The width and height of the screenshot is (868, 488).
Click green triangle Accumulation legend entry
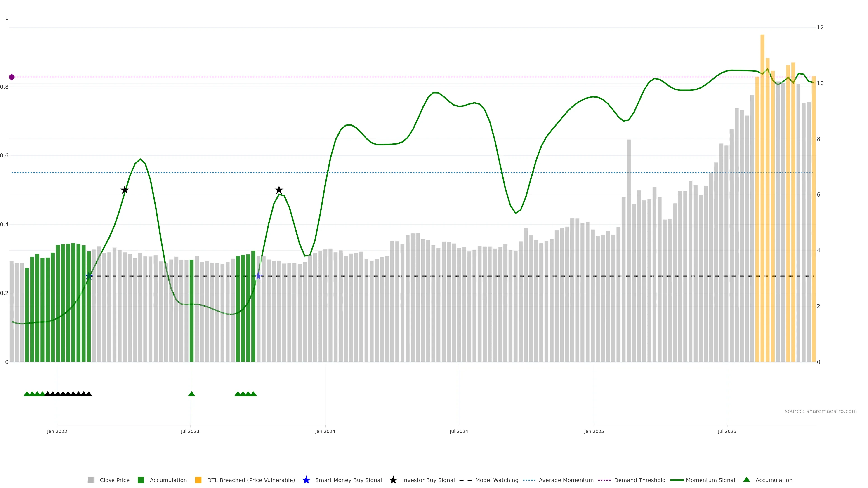pyautogui.click(x=773, y=480)
